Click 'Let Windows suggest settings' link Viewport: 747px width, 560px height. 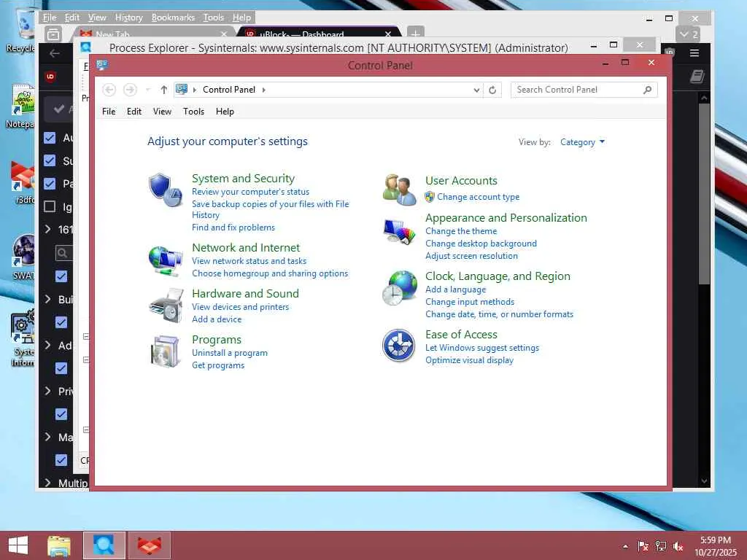click(x=482, y=348)
